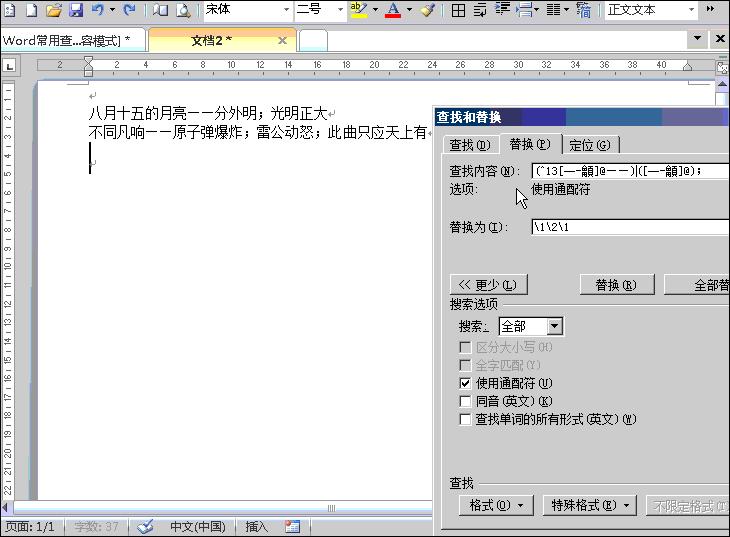Screen dimensions: 730x537
Task: Click the right indent marker on ruler
Action: coord(687,67)
